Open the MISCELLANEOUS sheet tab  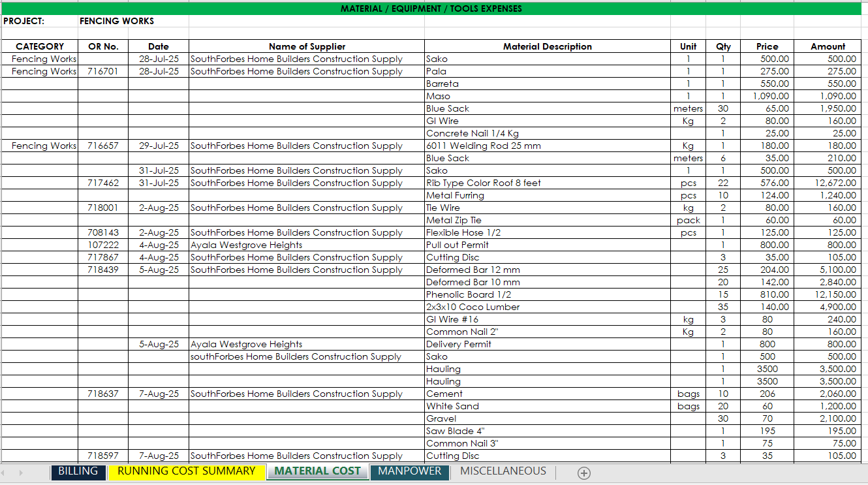pyautogui.click(x=503, y=471)
